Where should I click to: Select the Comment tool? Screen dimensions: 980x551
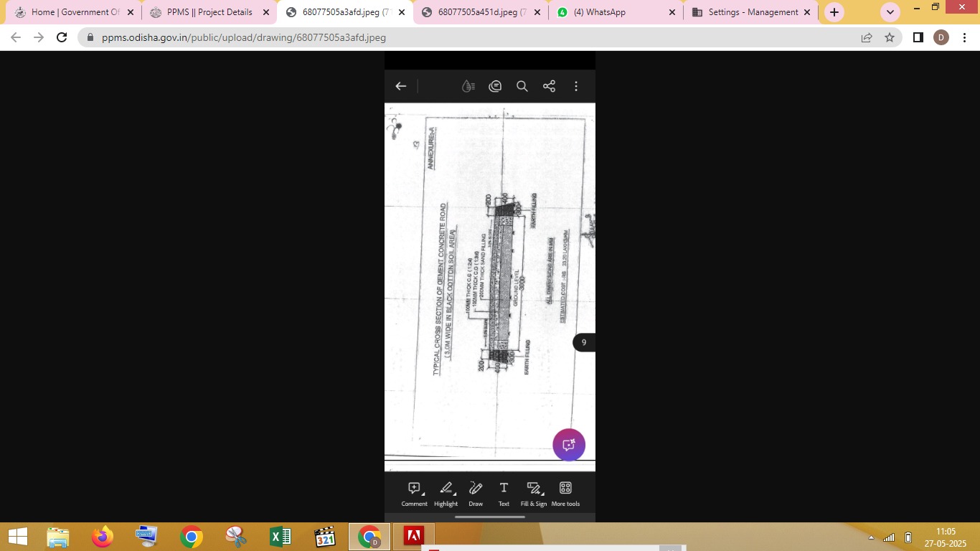[414, 493]
